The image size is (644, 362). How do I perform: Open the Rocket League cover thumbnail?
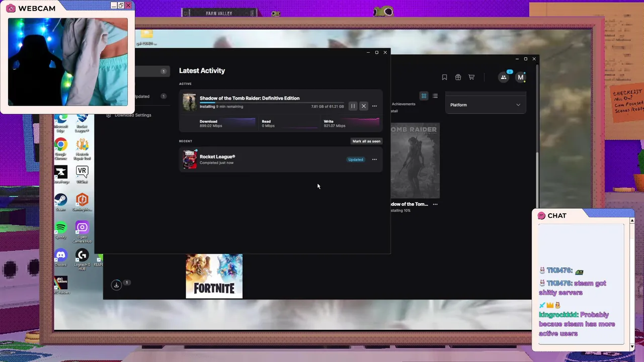[x=190, y=159]
